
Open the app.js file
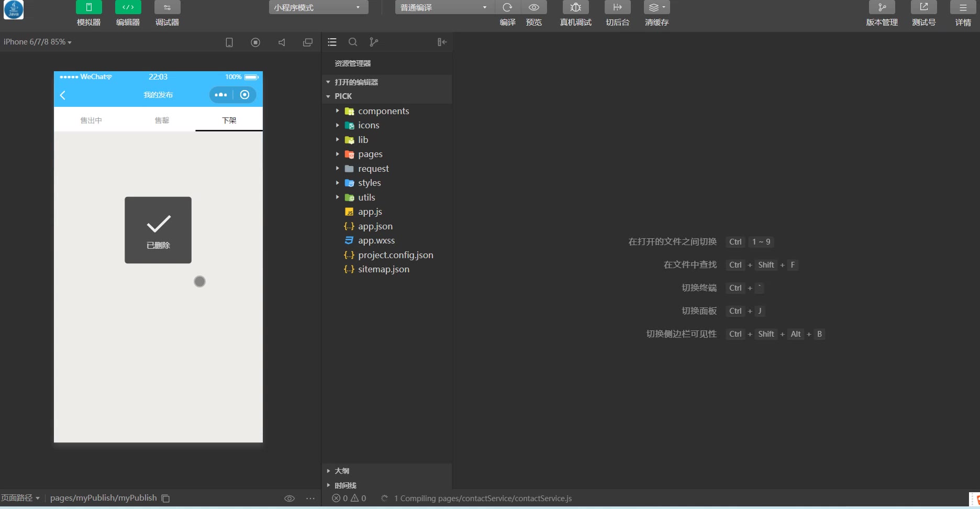click(387, 212)
